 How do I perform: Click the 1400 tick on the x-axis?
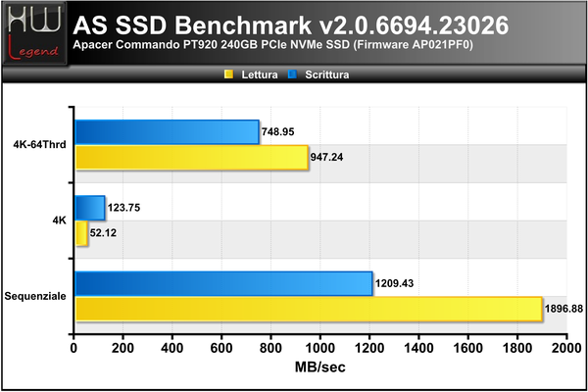[418, 348]
